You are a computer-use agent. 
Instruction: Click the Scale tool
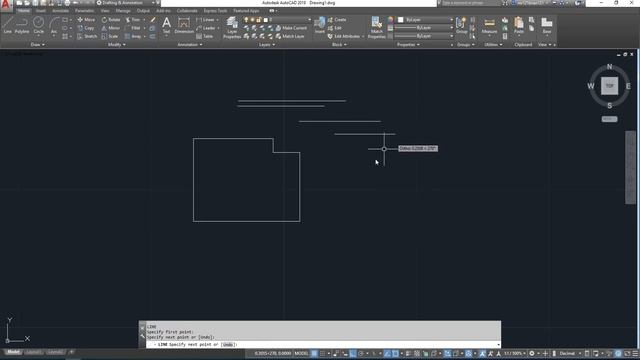[110, 36]
